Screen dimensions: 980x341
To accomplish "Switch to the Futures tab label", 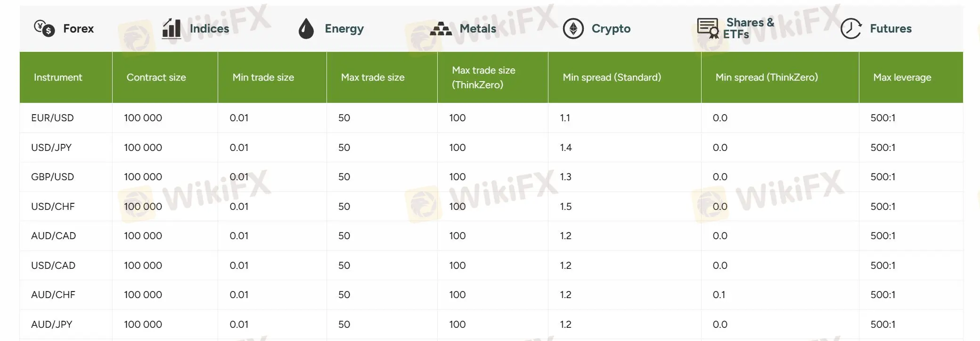I will point(890,29).
